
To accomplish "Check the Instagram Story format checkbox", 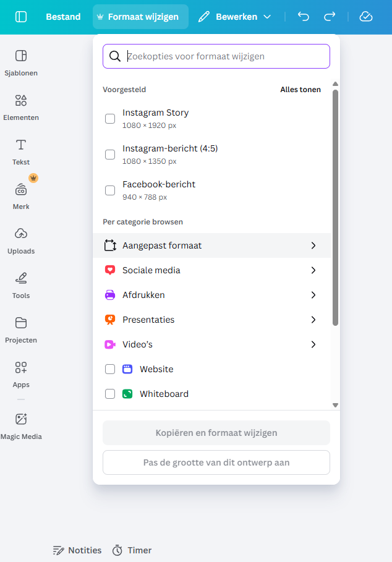I will [110, 118].
